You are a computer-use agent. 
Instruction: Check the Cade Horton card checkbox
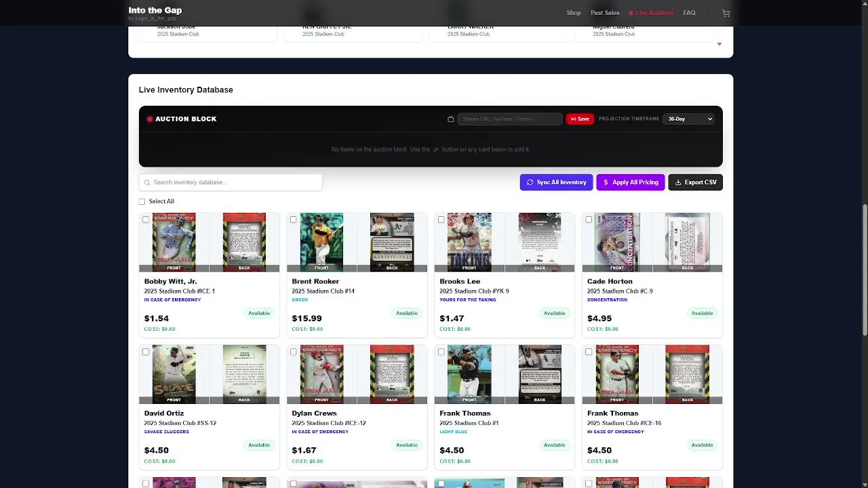[x=589, y=220]
